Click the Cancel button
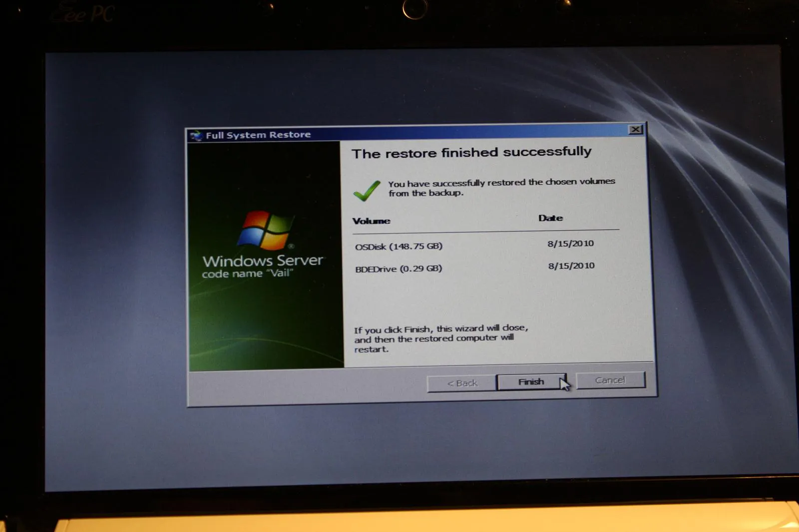Viewport: 799px width, 532px height. (x=610, y=380)
